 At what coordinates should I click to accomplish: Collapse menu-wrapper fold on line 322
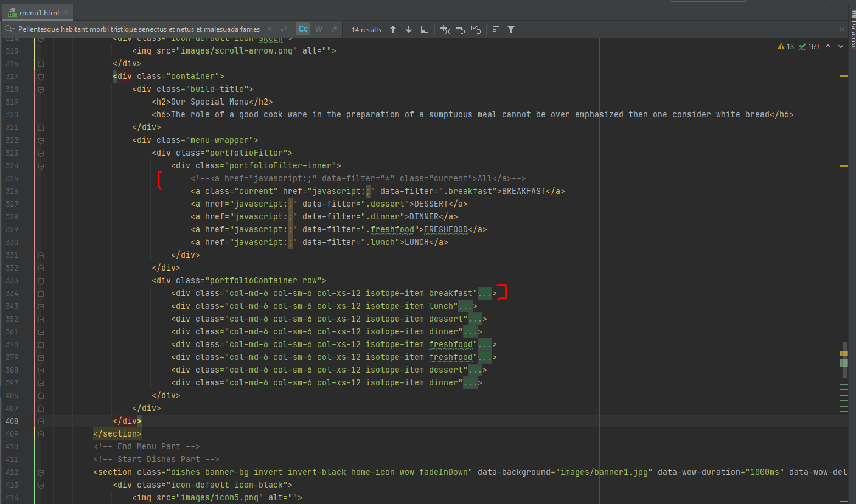pos(41,140)
